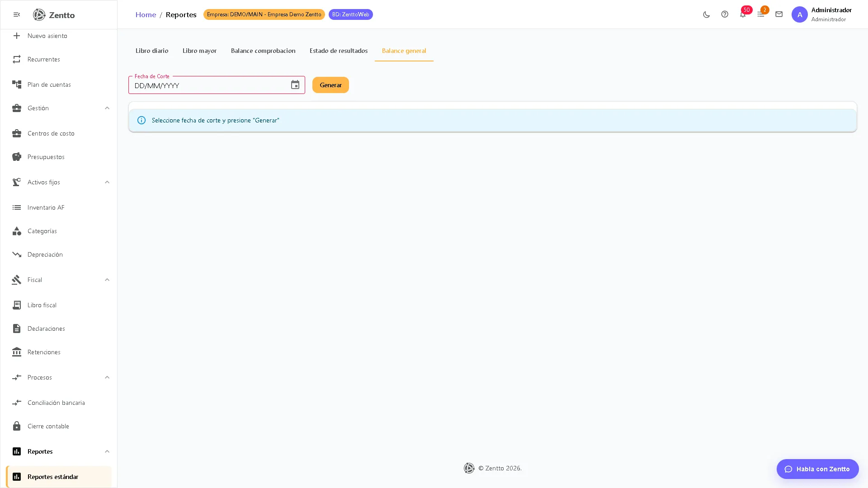Collapse the Reportes section chevron
Screen dimensions: 868x488
click(107, 451)
